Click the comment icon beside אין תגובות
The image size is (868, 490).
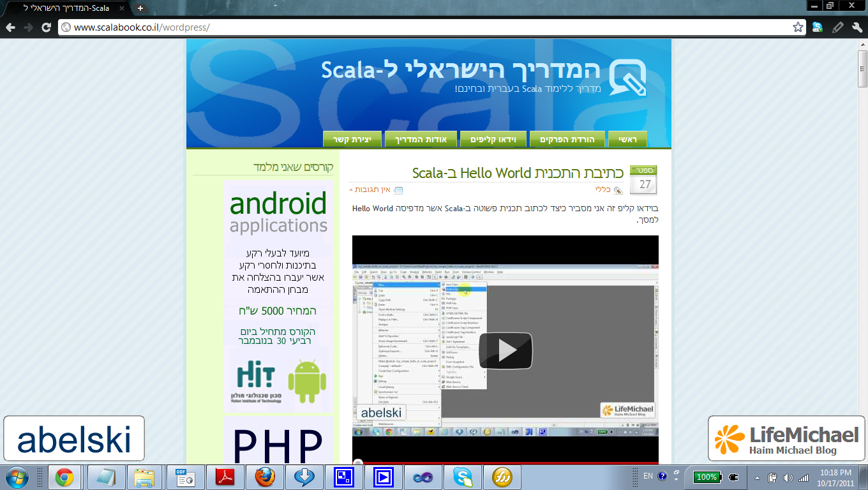point(398,190)
